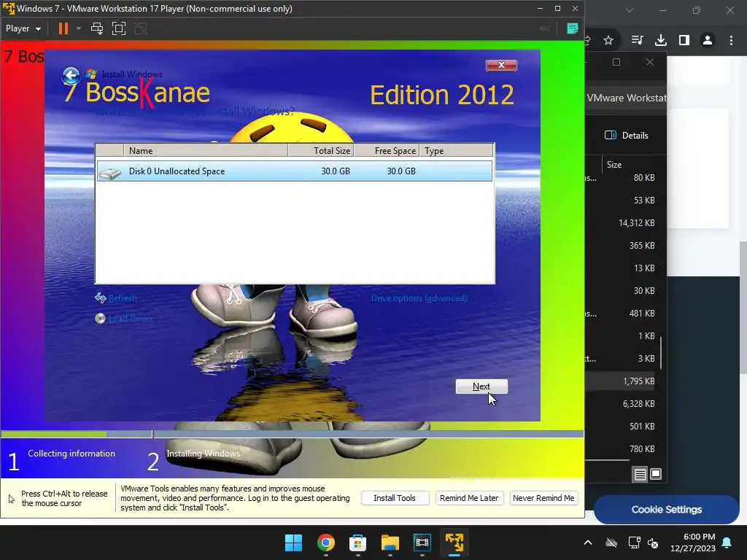Click the collapse arrows icon in VMware toolbar

(x=543, y=28)
